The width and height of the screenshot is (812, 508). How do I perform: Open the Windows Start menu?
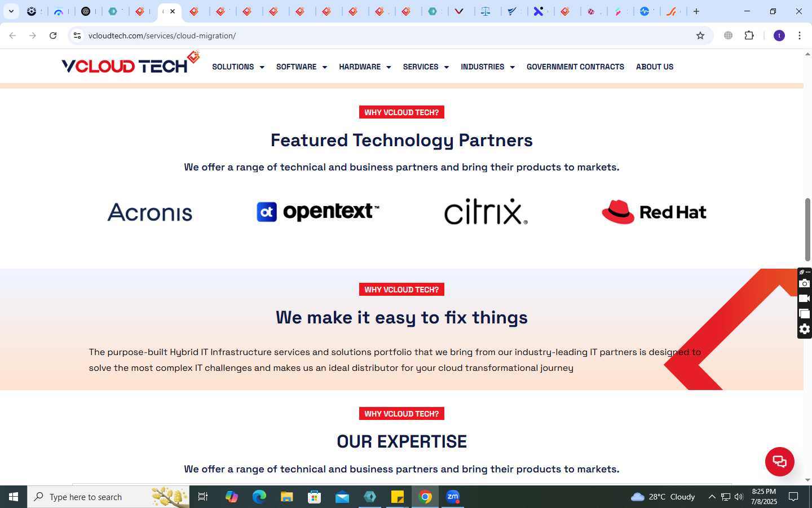[x=14, y=497]
